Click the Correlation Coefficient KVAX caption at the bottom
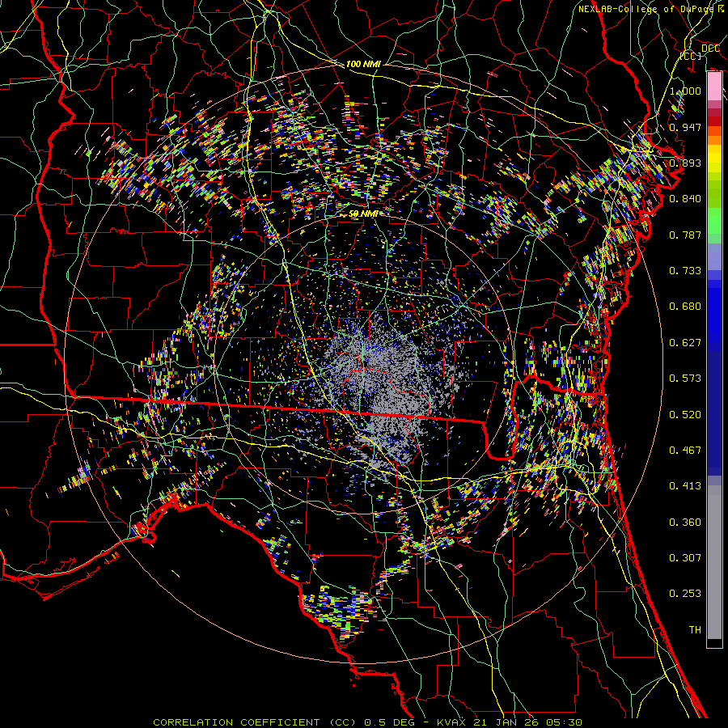This screenshot has width=728, height=728. [368, 722]
